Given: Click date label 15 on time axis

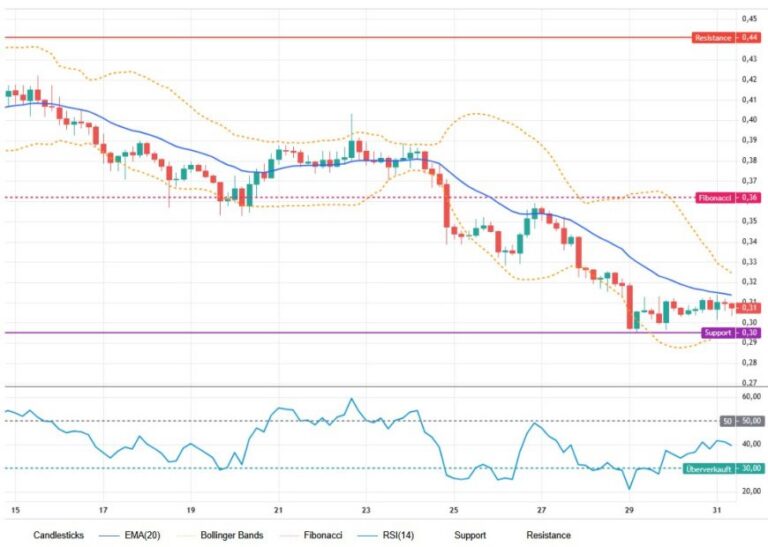Looking at the screenshot, I should (16, 510).
